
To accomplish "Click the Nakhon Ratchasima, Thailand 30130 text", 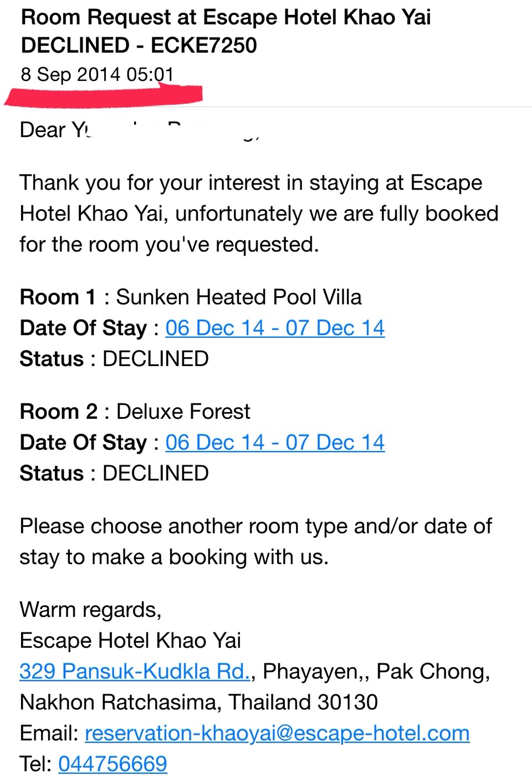I will pos(199,702).
